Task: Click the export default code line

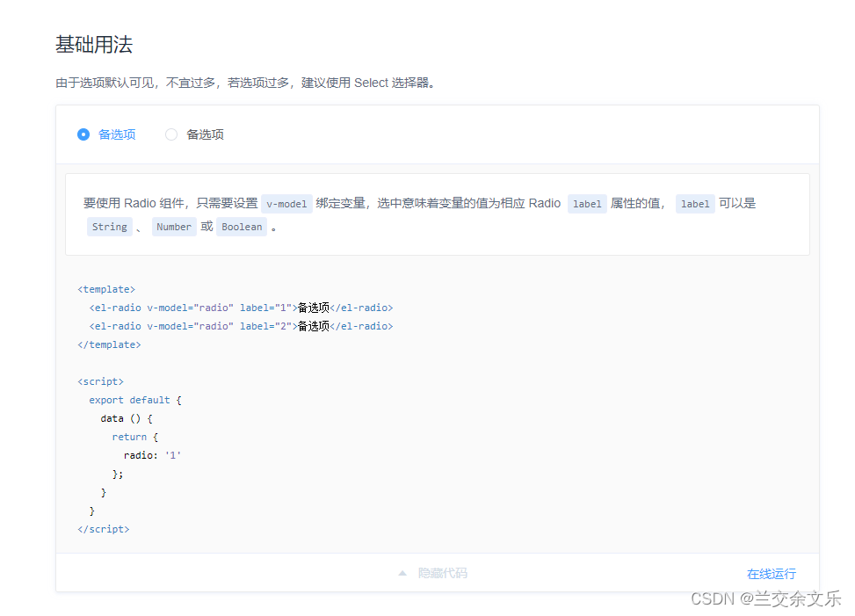Action: [135, 400]
